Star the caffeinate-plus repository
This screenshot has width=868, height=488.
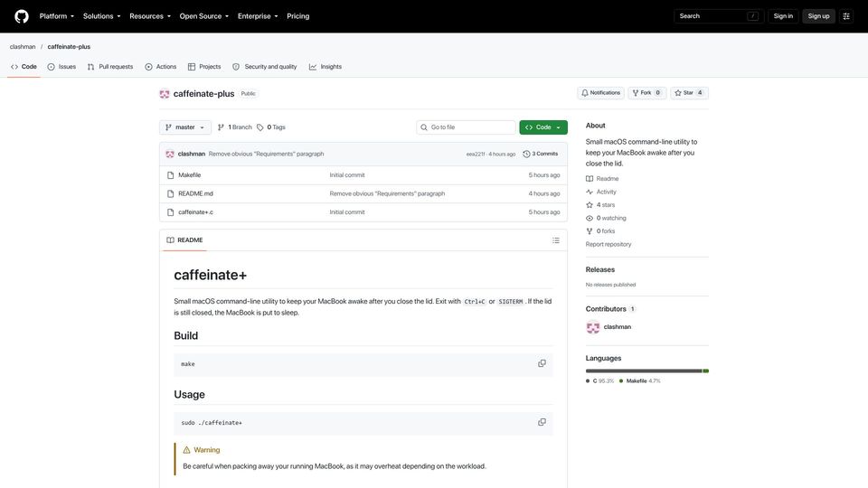click(689, 93)
